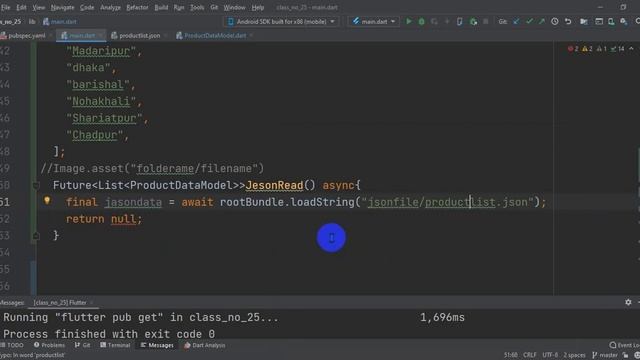Open the Event Log tool window
The image size is (640, 360).
click(625, 345)
